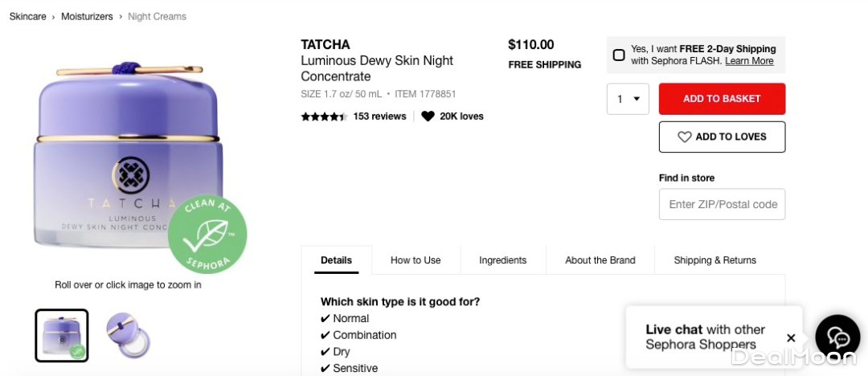Select the Details tab
This screenshot has width=868, height=376.
(336, 260)
